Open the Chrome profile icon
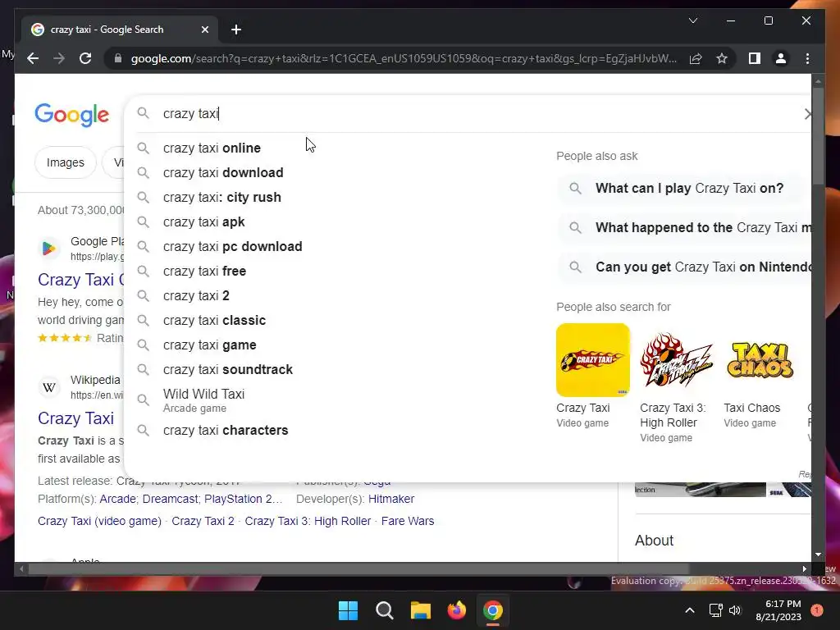 781,58
